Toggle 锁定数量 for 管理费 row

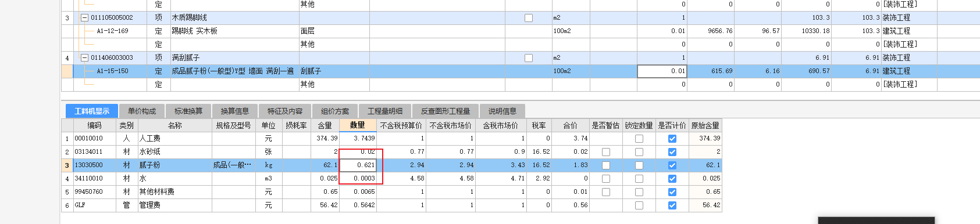639,205
